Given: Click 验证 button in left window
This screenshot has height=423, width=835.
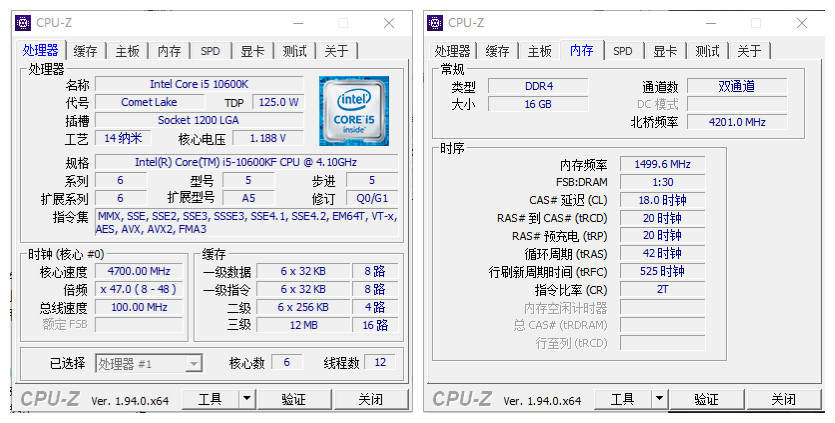Looking at the screenshot, I should tap(293, 399).
